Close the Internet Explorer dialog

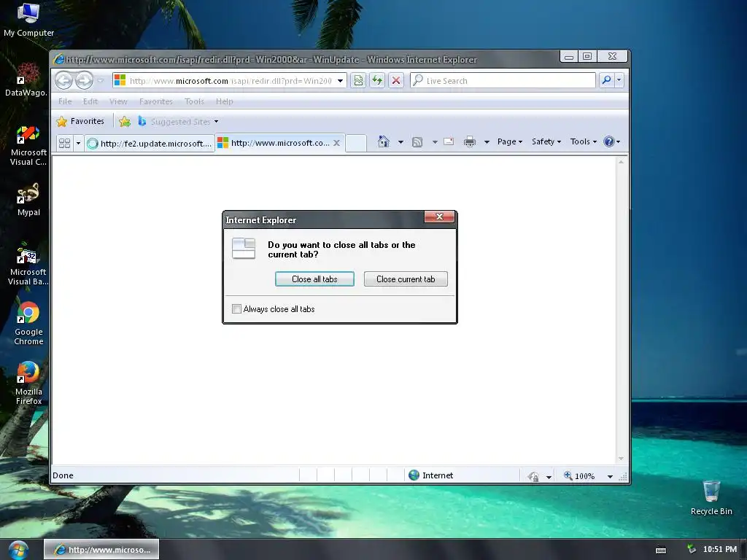click(440, 217)
